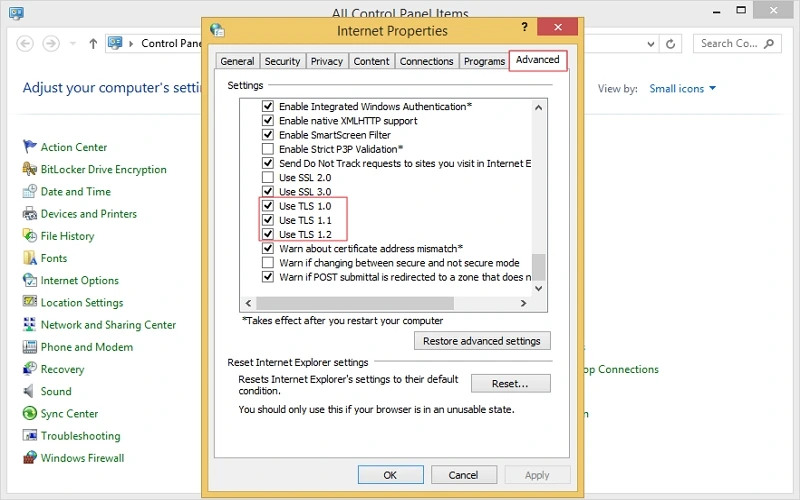Switch to the Security tab
This screenshot has width=800, height=500.
pyautogui.click(x=282, y=61)
